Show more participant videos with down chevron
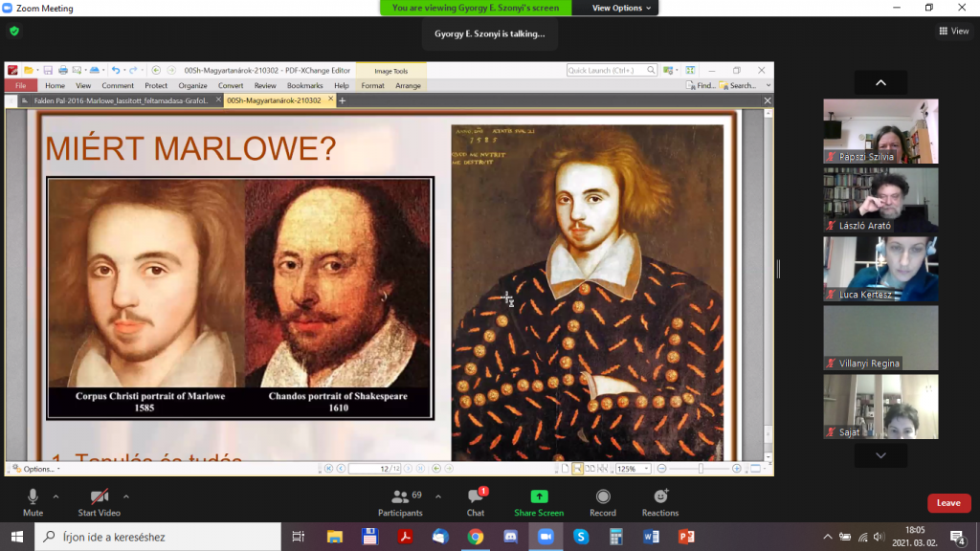The width and height of the screenshot is (980, 551). [880, 455]
